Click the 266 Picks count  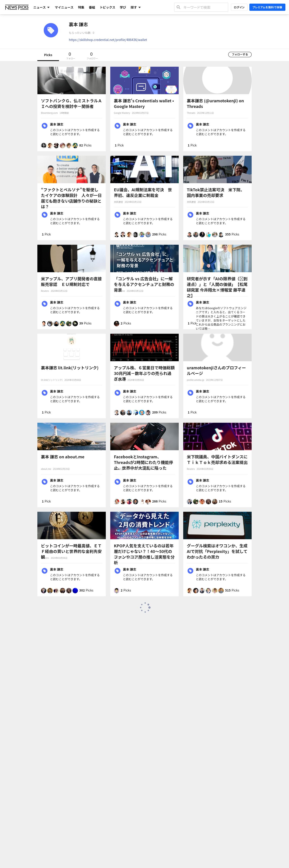pos(159,501)
